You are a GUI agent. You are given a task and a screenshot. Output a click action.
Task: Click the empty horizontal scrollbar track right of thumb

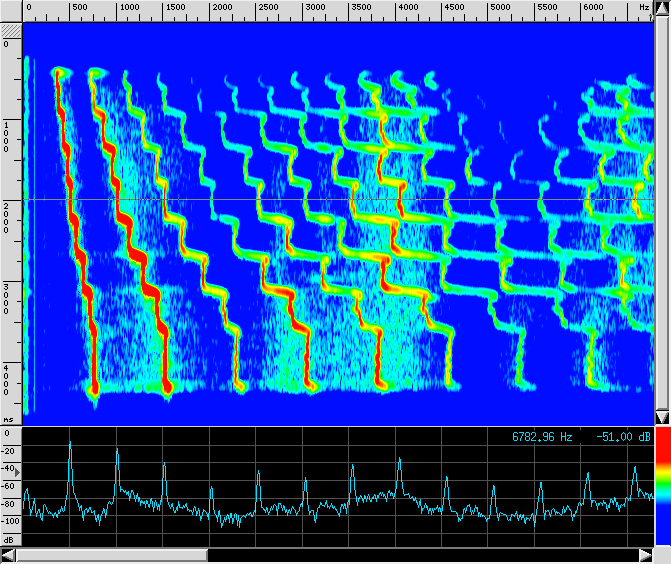click(420, 555)
